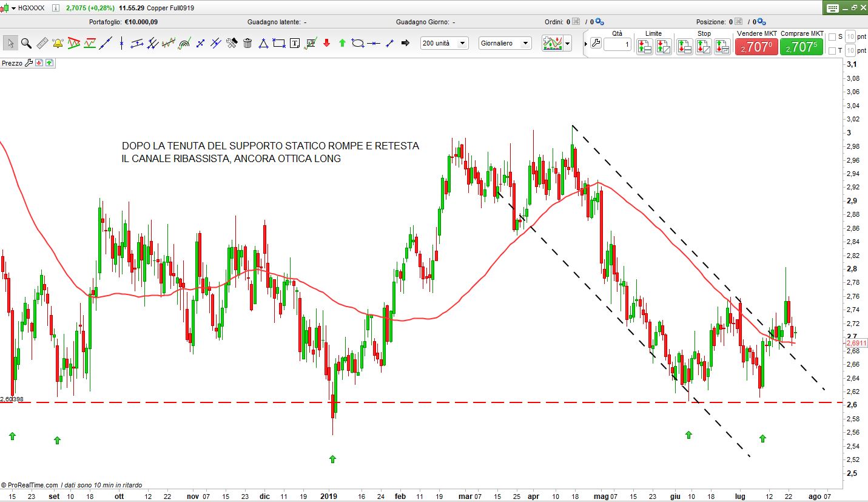Open the on-screen keyboard icon in title bar
Screen dimensions: 868x502
(x=832, y=8)
